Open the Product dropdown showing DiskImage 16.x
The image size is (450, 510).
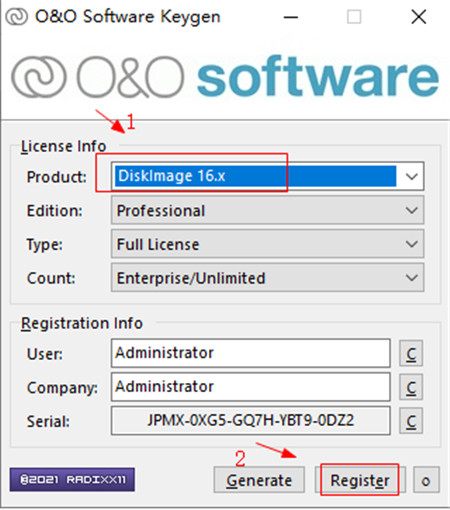268,176
